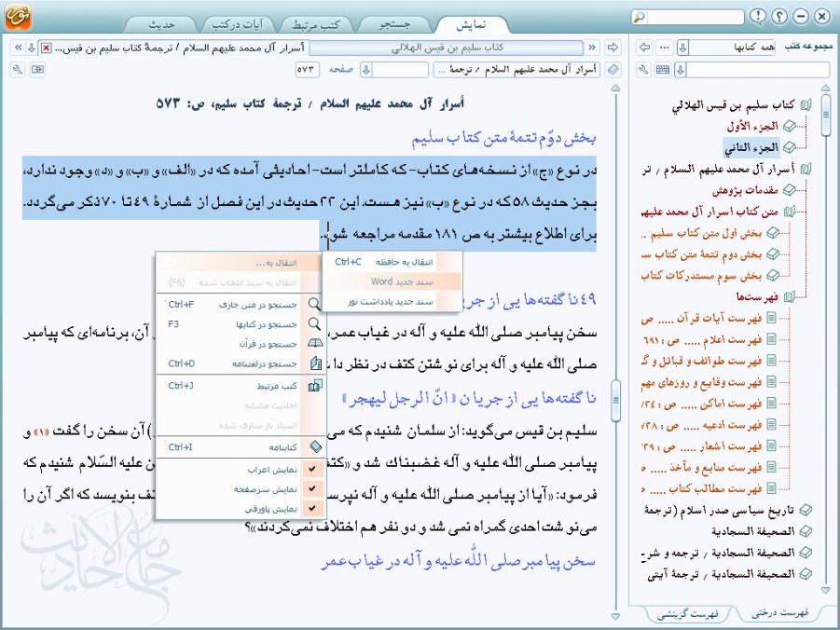
Task: Click the top-right search input field
Action: pos(695,17)
